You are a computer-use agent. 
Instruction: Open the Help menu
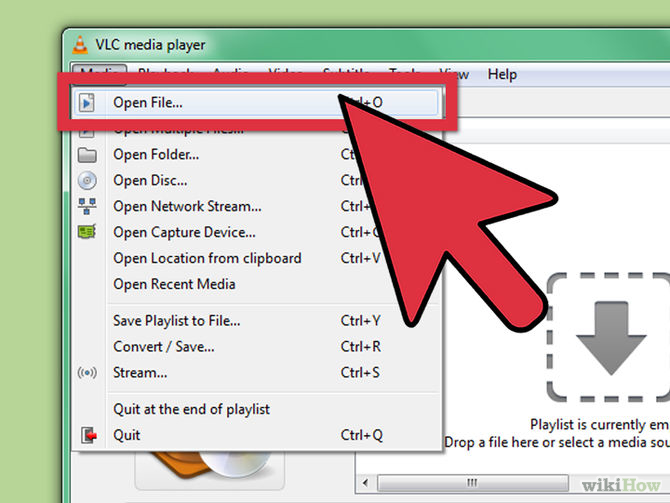pyautogui.click(x=502, y=74)
